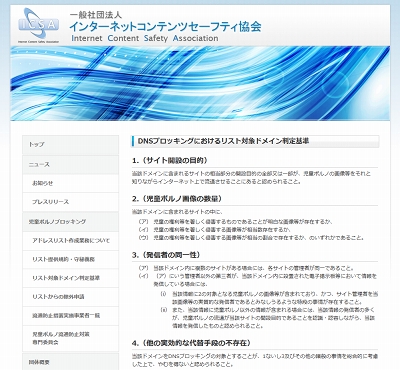This screenshot has width=400, height=370.
Task: Open the リスト提供規約・守秘義務 sidebar link
Action: [x=70, y=259]
